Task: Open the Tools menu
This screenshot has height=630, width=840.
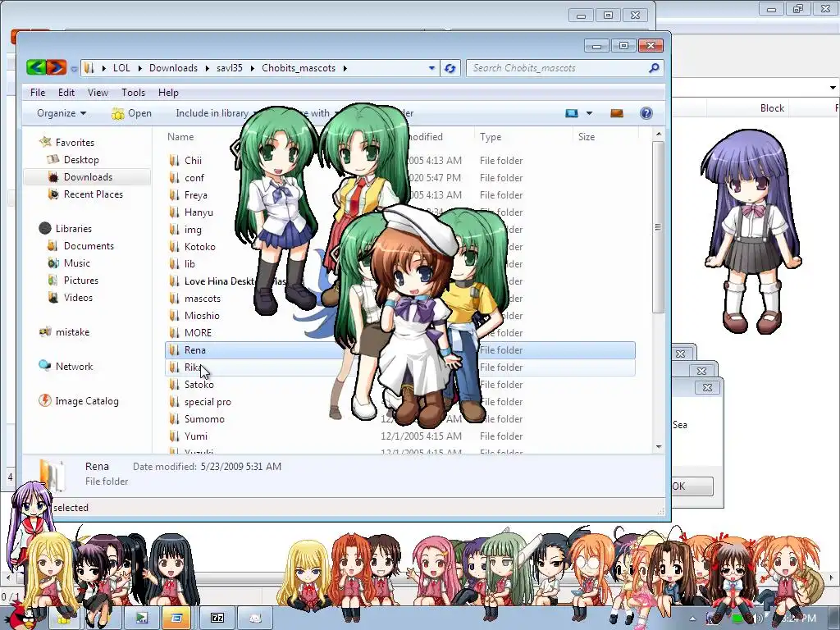Action: (x=134, y=92)
